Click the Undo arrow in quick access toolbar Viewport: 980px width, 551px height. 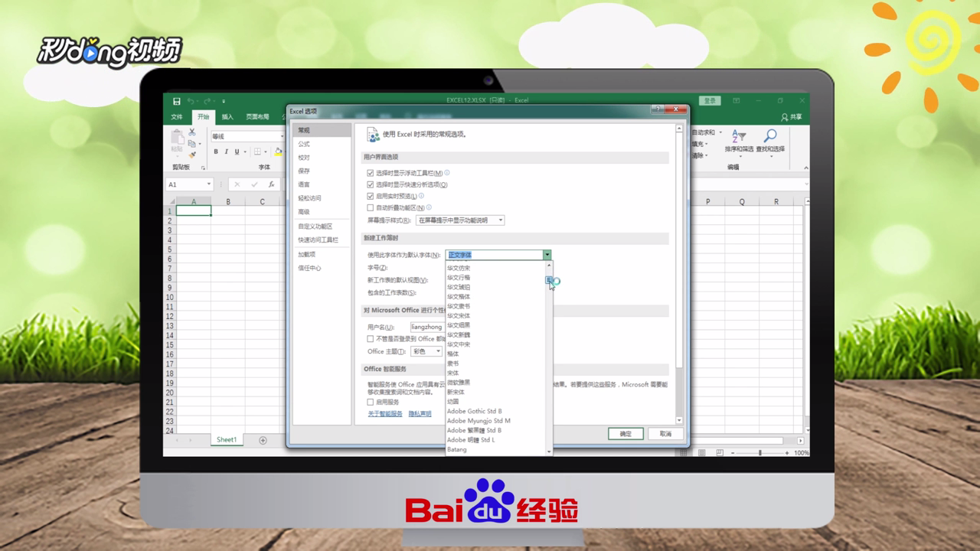click(x=191, y=101)
